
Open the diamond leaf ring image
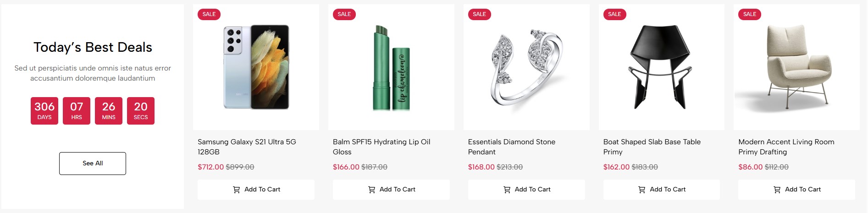(x=526, y=67)
